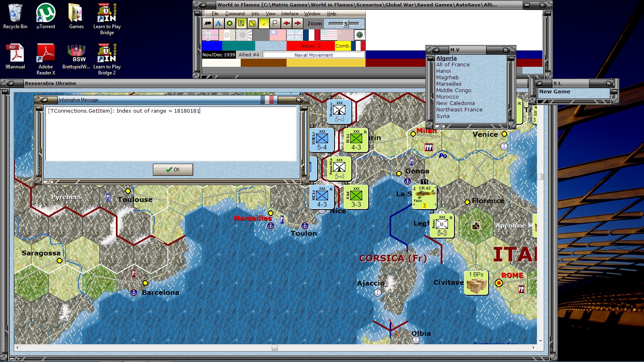Image resolution: width=644 pixels, height=362 pixels.
Task: Click the Rome factory icon
Action: [522, 289]
